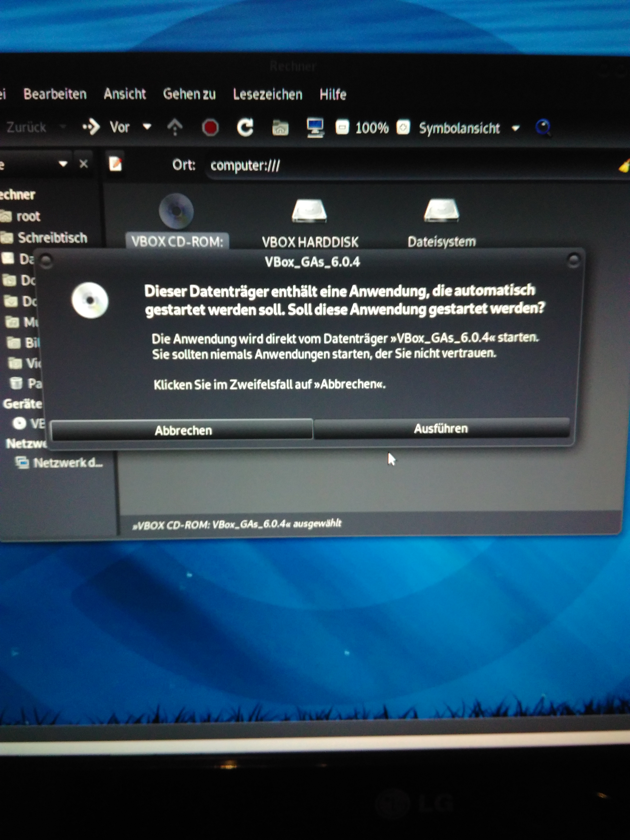Expand the Symbolansicht view dropdown

[x=515, y=128]
